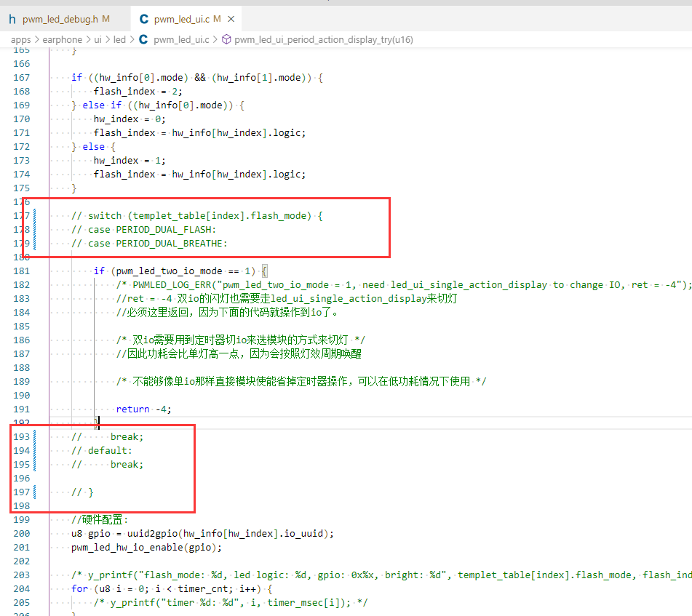Click the C icon in the breadcrumb
Screen dimensions: 692x616
pos(143,40)
